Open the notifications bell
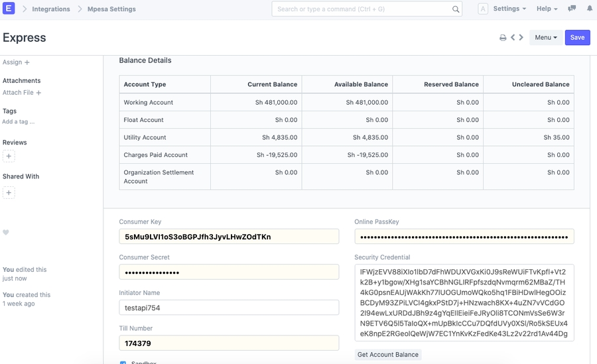 [x=590, y=9]
